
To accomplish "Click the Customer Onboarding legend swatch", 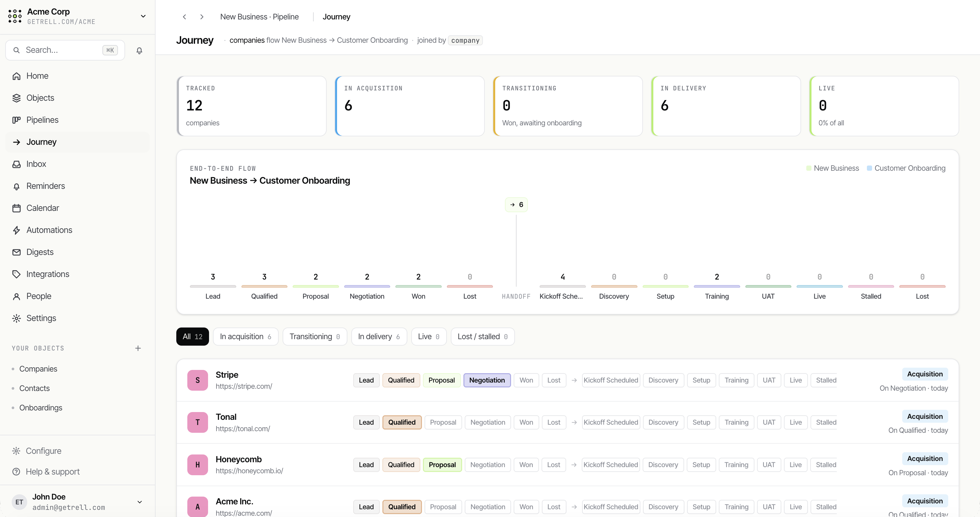I will pos(869,168).
